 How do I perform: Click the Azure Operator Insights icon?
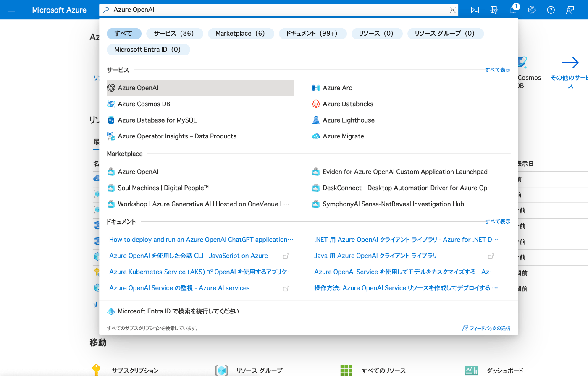point(111,136)
